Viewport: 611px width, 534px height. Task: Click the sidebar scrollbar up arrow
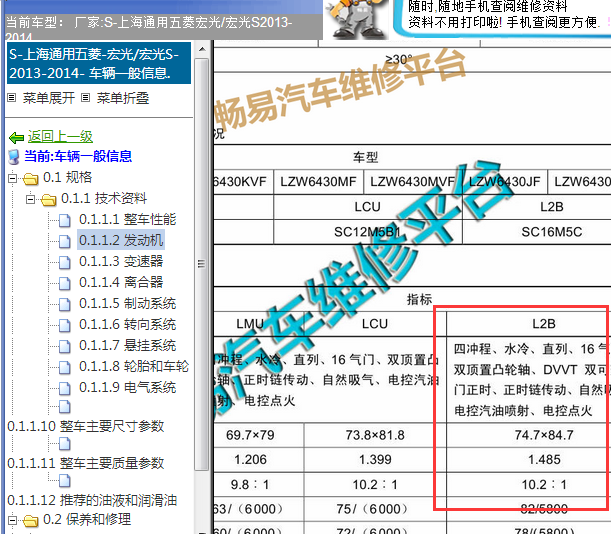[202, 50]
